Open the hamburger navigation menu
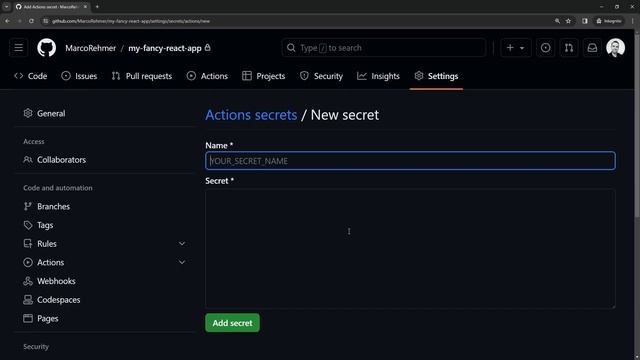640x360 pixels. coord(18,48)
